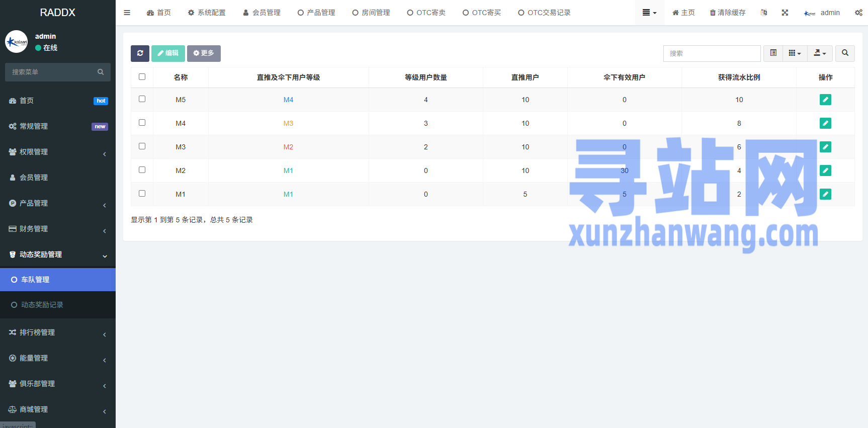Open 首页 tab in top navigation
This screenshot has width=868, height=428.
click(x=159, y=13)
